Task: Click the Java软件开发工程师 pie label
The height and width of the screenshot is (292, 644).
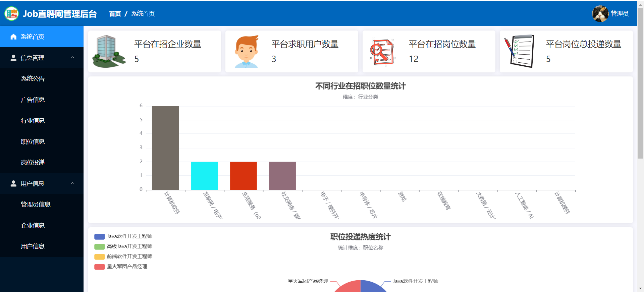Action: pyautogui.click(x=416, y=281)
